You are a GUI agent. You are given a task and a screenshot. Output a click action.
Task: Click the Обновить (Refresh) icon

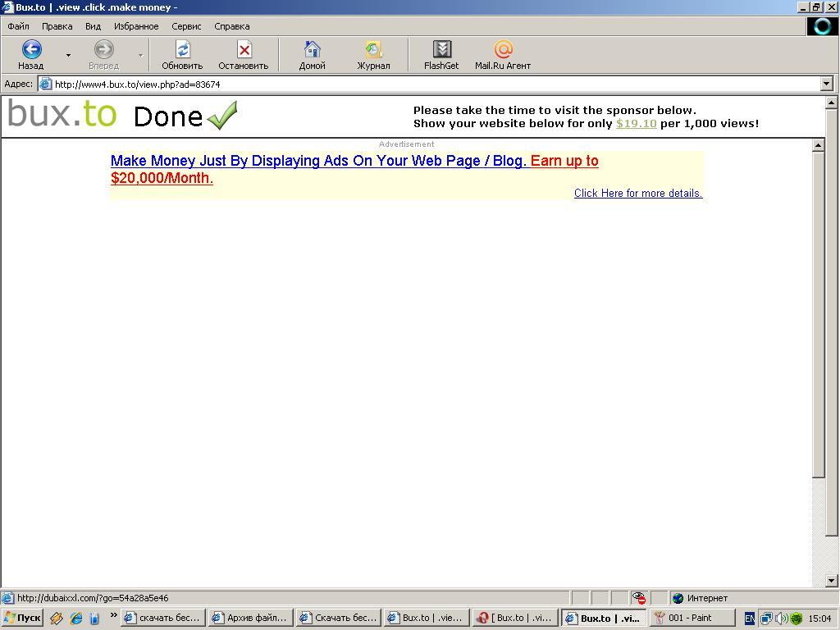[x=182, y=50]
